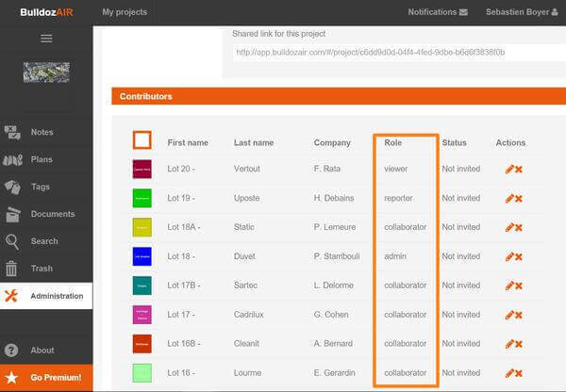Delete contributor Static with X icon
Viewport: 566px width, 392px height.
[x=519, y=227]
